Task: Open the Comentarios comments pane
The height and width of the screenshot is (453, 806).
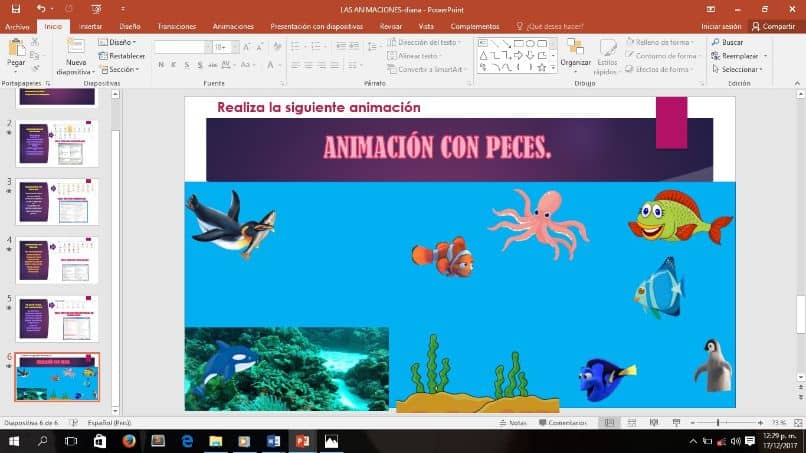Action: 562,423
